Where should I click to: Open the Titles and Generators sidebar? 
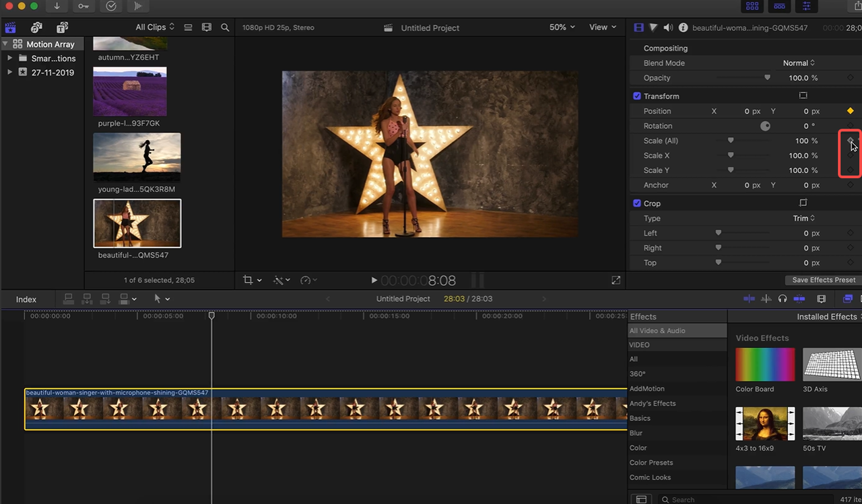62,27
